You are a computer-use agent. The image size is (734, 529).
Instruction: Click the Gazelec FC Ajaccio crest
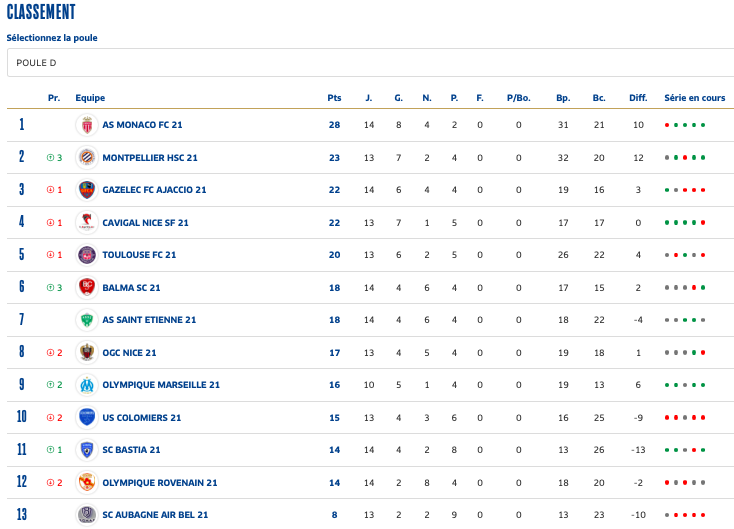[x=87, y=190]
